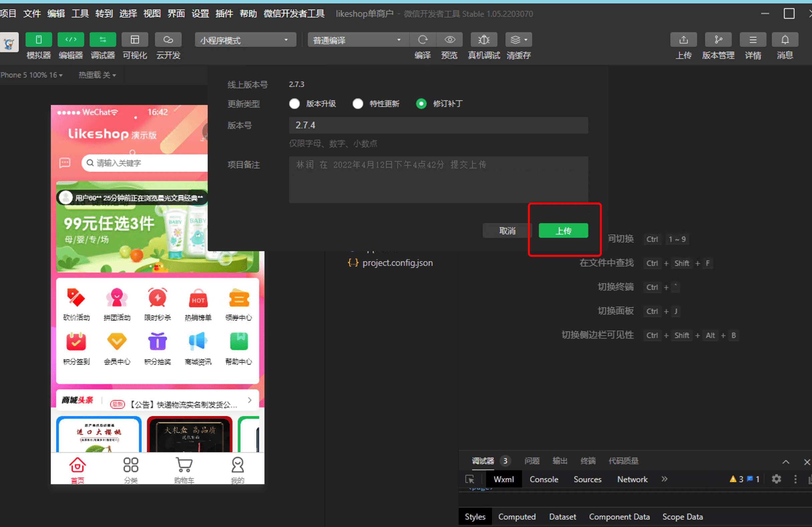Click the green 上传 button
812x527 pixels.
coord(563,231)
